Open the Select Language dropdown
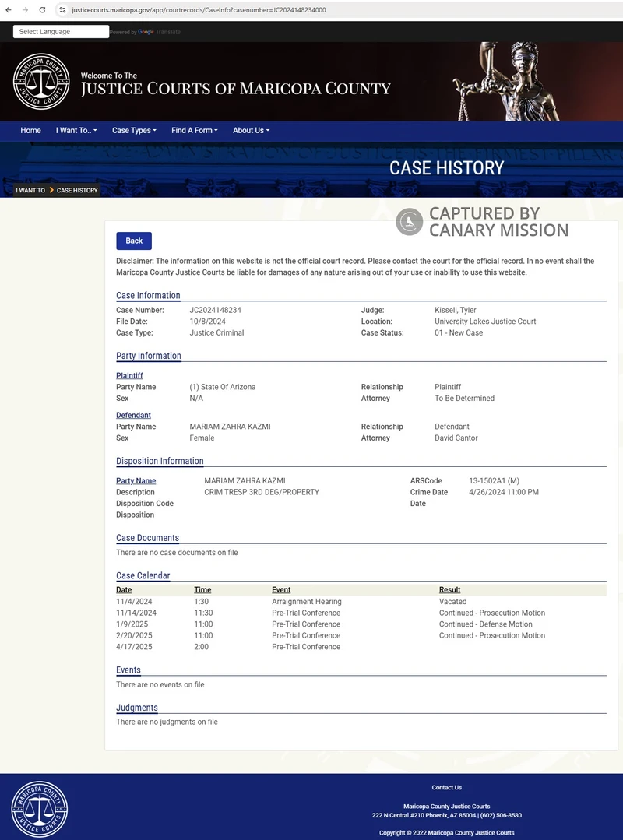Viewport: 623px width, 840px height. click(x=61, y=32)
